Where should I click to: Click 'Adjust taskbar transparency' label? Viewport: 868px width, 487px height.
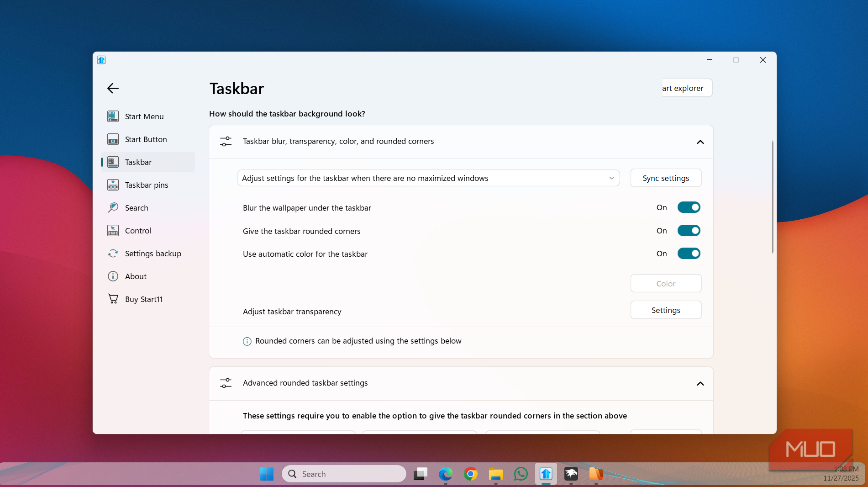click(x=292, y=312)
